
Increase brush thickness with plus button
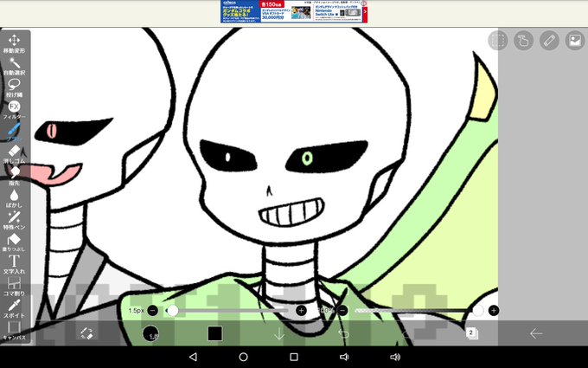(x=301, y=311)
